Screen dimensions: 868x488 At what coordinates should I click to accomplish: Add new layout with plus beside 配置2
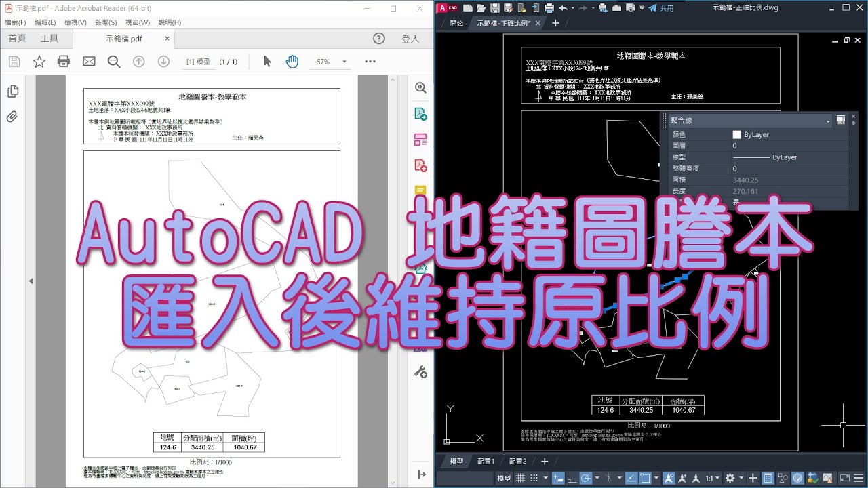click(x=544, y=461)
